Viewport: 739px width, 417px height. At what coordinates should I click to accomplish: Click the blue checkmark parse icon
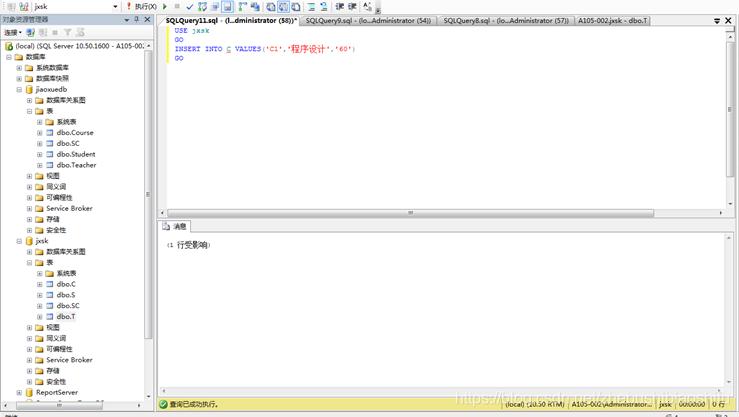pos(190,7)
